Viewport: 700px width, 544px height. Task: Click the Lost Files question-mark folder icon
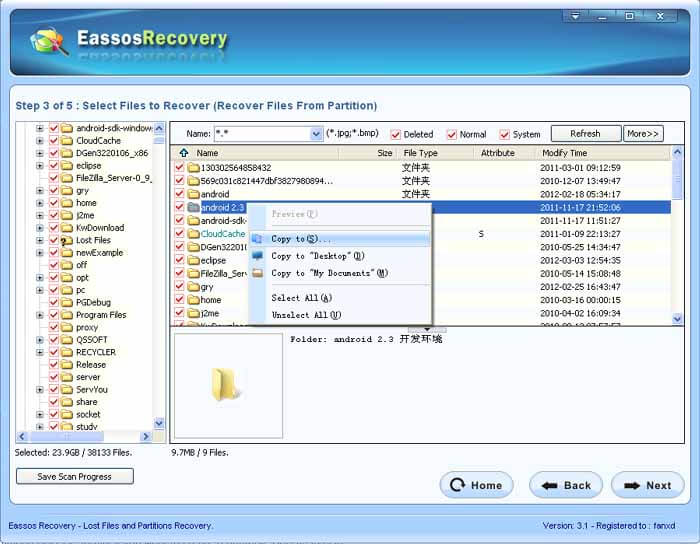[66, 241]
